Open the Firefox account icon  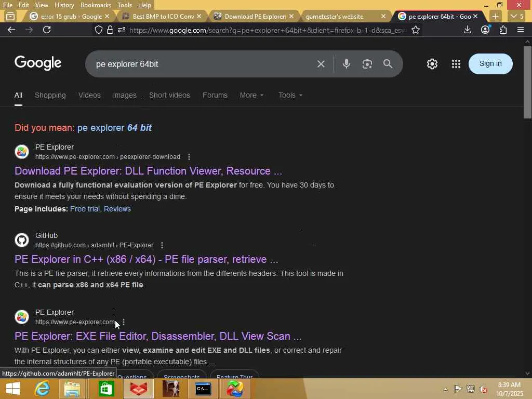(486, 30)
